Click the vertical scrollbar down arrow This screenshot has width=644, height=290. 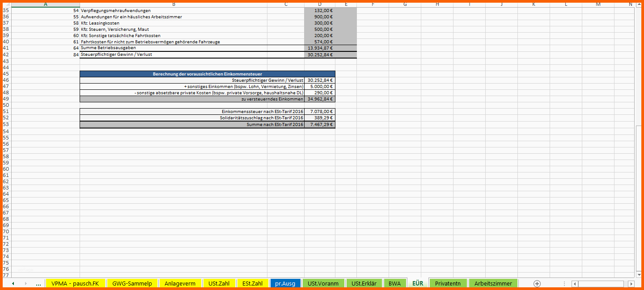pos(638,274)
